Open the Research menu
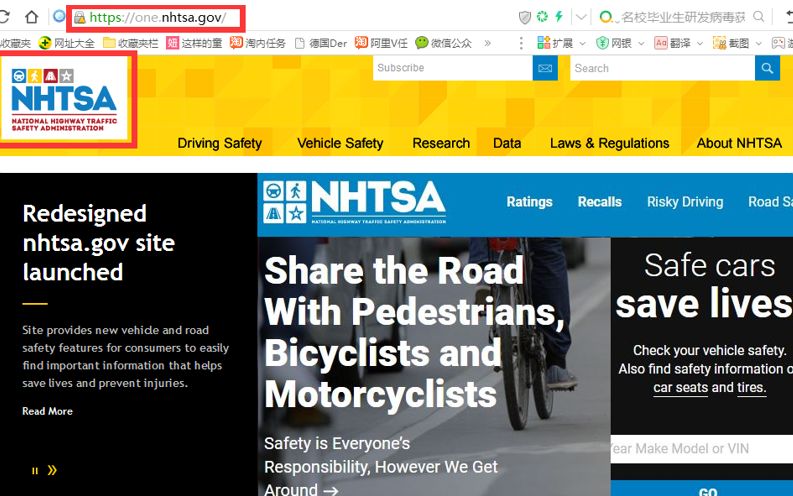 tap(441, 143)
